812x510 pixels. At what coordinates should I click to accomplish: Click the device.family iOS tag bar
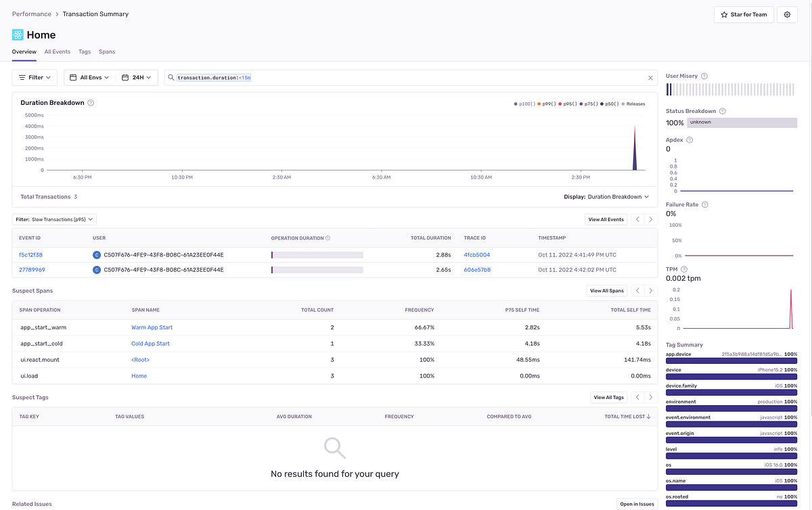[x=731, y=392]
